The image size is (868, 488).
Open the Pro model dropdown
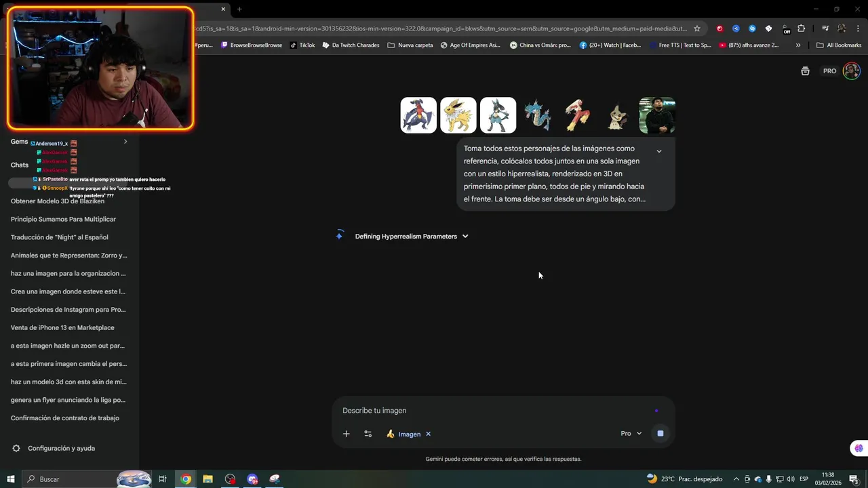tap(631, 434)
